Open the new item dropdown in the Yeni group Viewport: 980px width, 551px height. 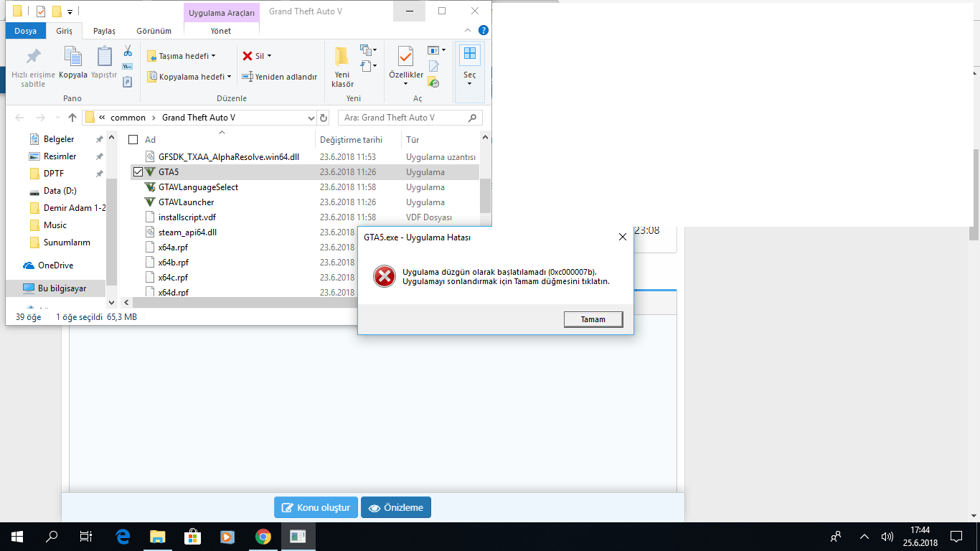(369, 51)
